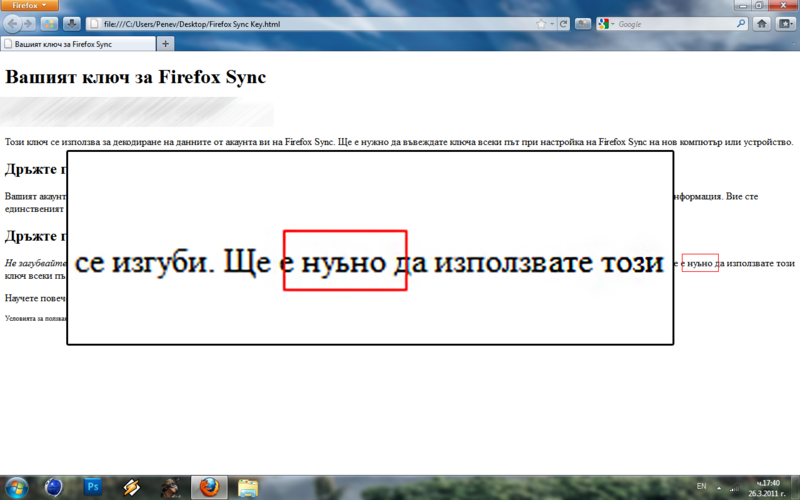The height and width of the screenshot is (500, 800).
Task: Restore down the Firefox window
Action: (759, 5)
